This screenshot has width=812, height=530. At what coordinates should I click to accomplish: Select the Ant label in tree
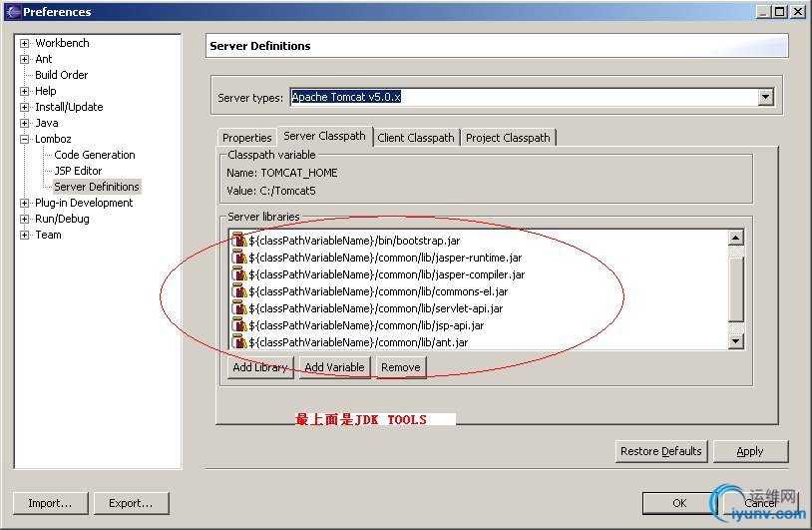[44, 59]
